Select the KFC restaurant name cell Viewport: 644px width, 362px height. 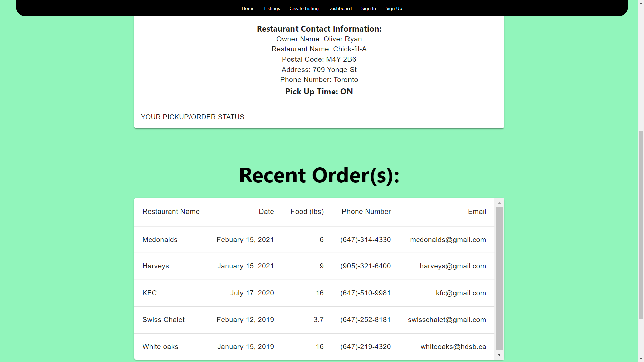150,293
